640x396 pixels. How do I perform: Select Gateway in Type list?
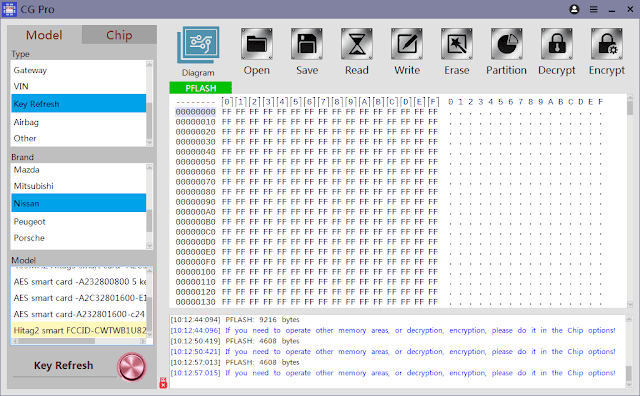pos(78,70)
